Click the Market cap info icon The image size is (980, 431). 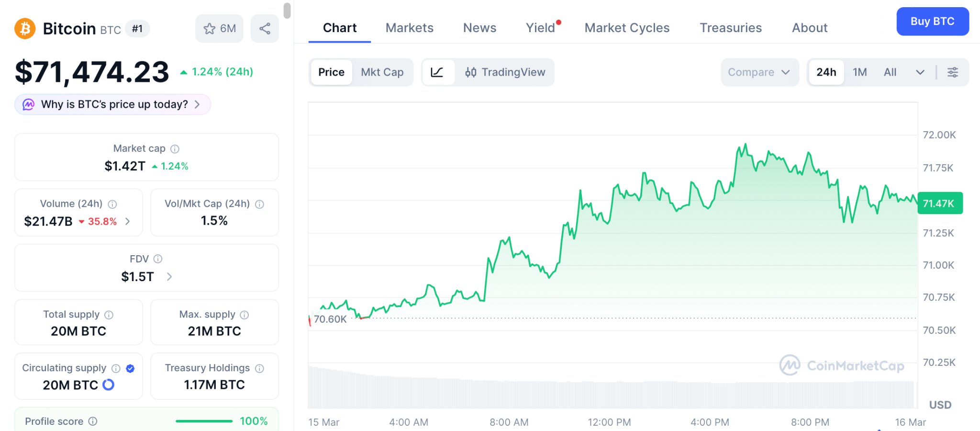175,149
